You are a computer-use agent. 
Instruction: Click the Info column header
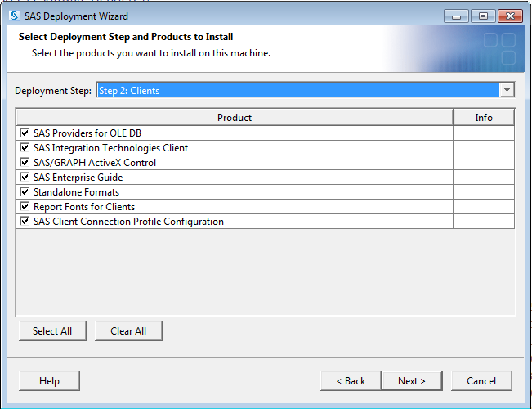coord(484,118)
